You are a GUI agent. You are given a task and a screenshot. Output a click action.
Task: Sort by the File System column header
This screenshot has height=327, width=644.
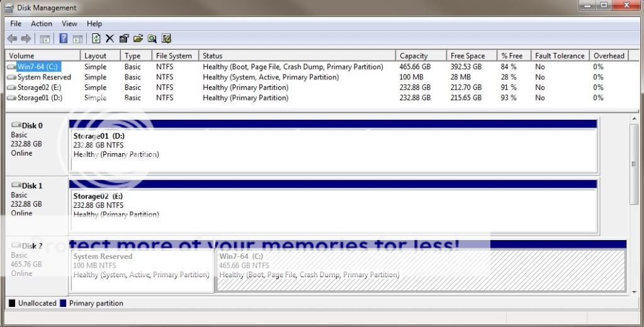[175, 55]
